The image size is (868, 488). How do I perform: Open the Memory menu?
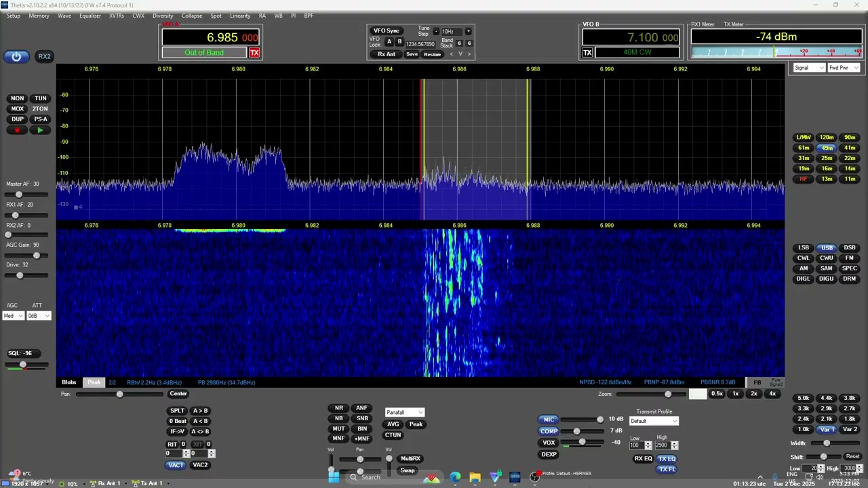39,16
